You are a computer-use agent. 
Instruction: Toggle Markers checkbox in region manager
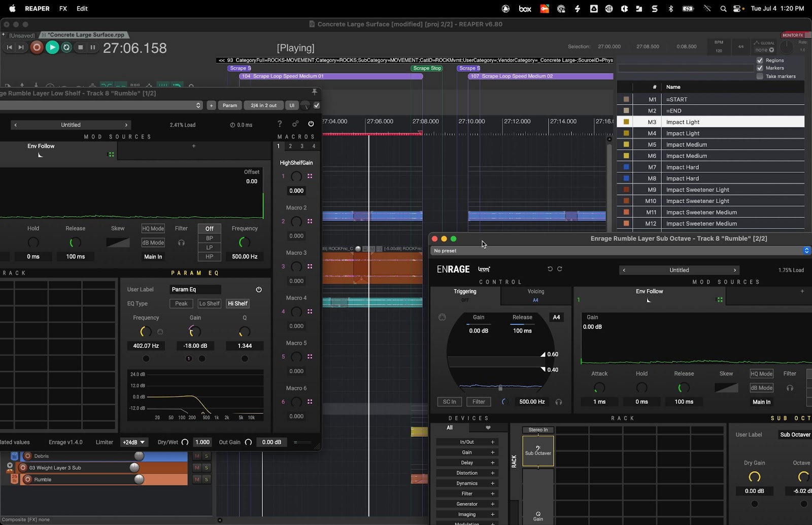point(760,68)
